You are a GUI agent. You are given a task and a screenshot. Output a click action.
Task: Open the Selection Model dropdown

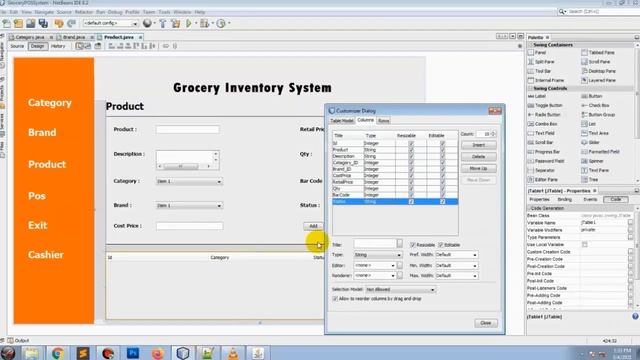[x=400, y=289]
